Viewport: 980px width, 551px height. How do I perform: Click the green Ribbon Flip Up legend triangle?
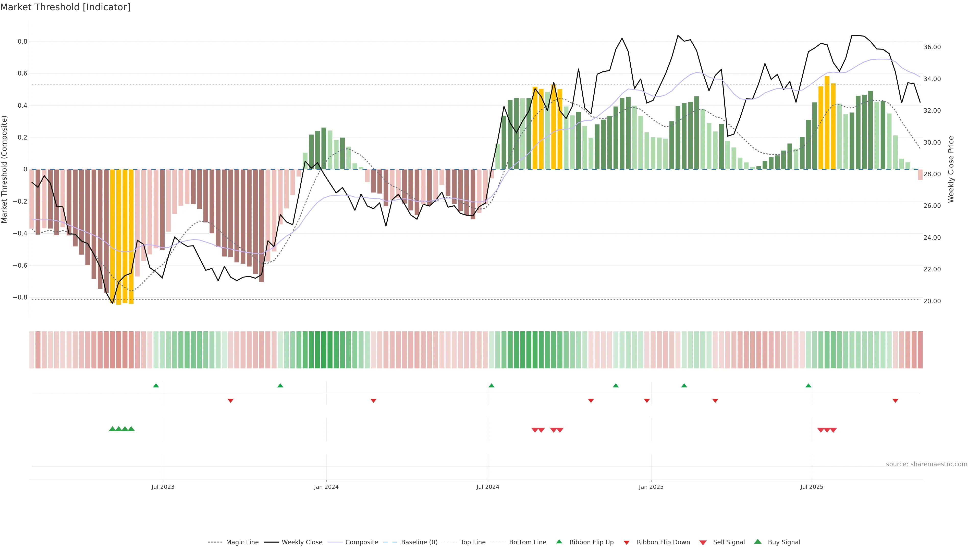[559, 542]
